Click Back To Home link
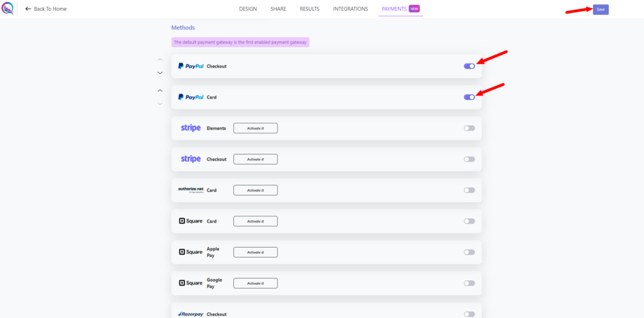Image resolution: width=644 pixels, height=318 pixels. tap(46, 9)
